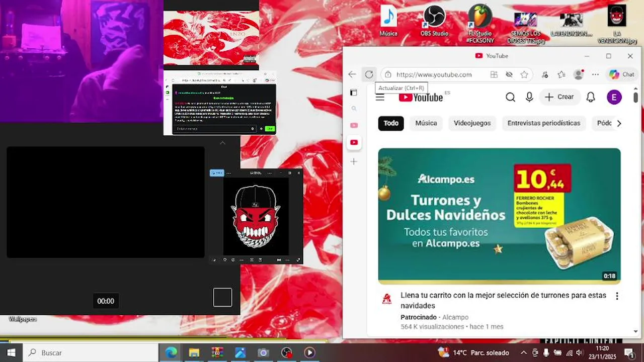Open Windows notification center
This screenshot has height=362, width=644.
tap(629, 353)
